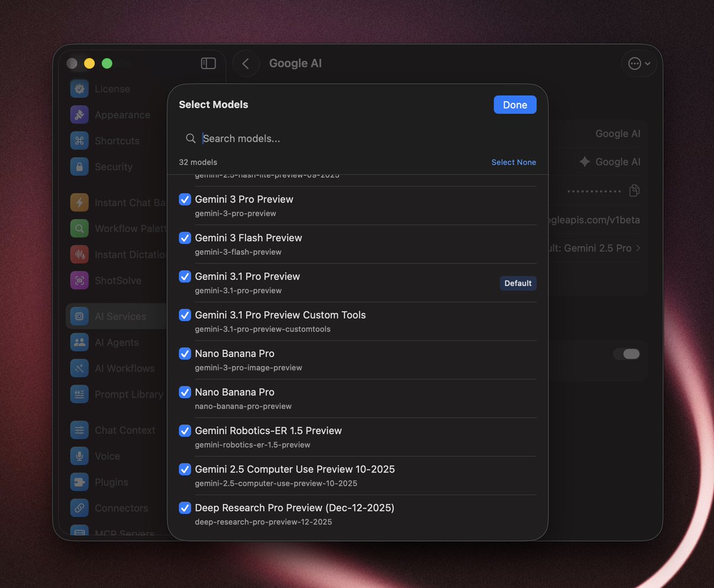Open AI Agents people icon
The height and width of the screenshot is (588, 714).
tap(79, 342)
